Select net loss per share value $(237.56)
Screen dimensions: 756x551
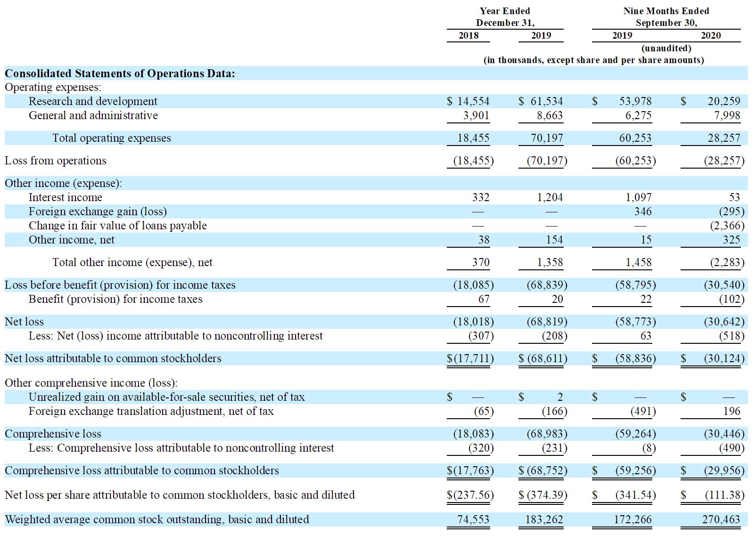coord(470,495)
